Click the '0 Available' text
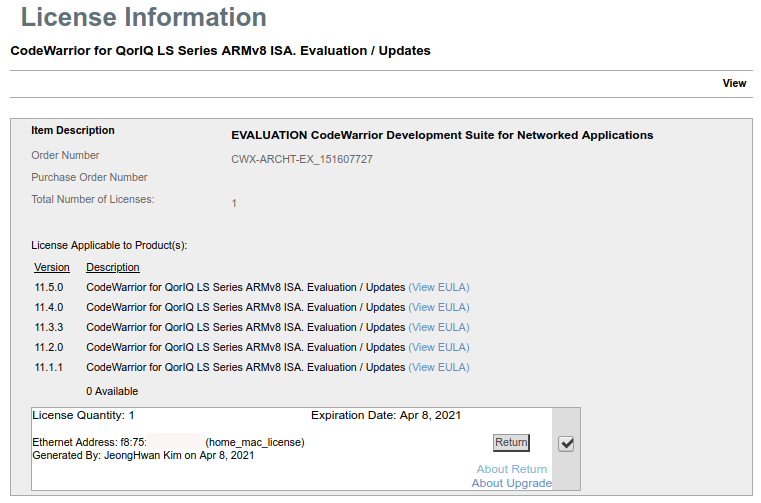 (112, 391)
